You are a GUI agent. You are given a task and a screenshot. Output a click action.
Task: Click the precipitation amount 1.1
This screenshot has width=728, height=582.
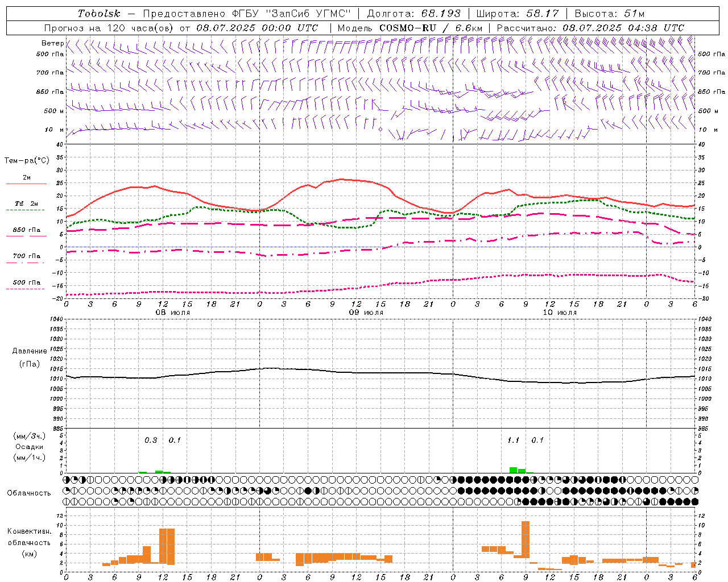point(513,440)
